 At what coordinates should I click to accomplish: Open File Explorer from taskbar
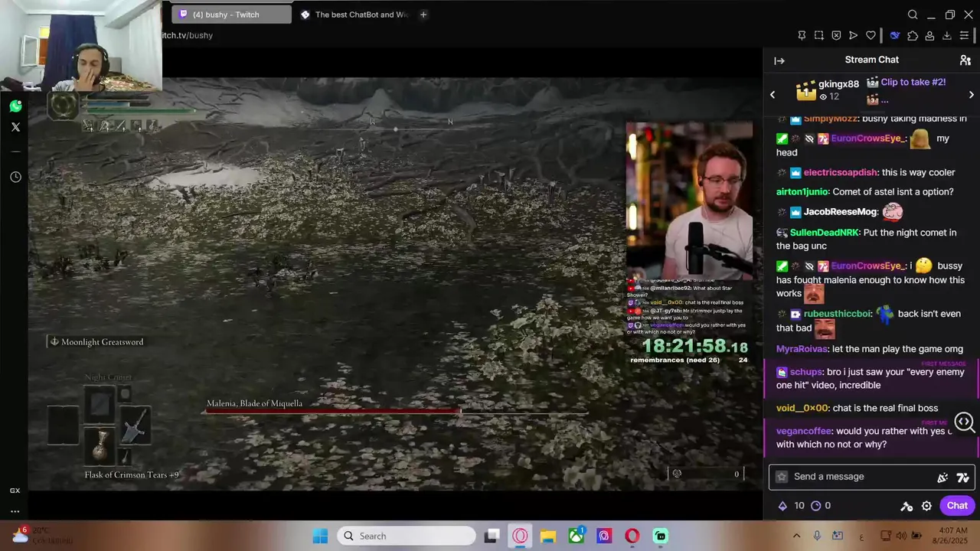548,536
